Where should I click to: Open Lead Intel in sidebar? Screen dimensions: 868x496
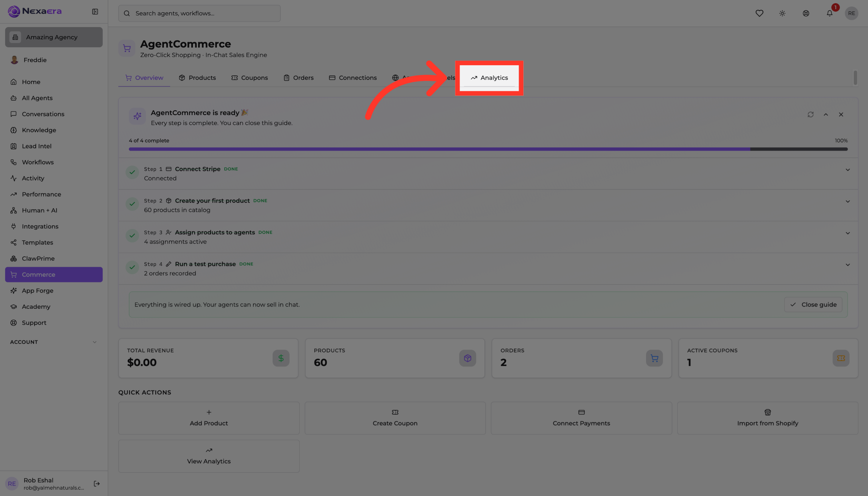(x=54, y=146)
